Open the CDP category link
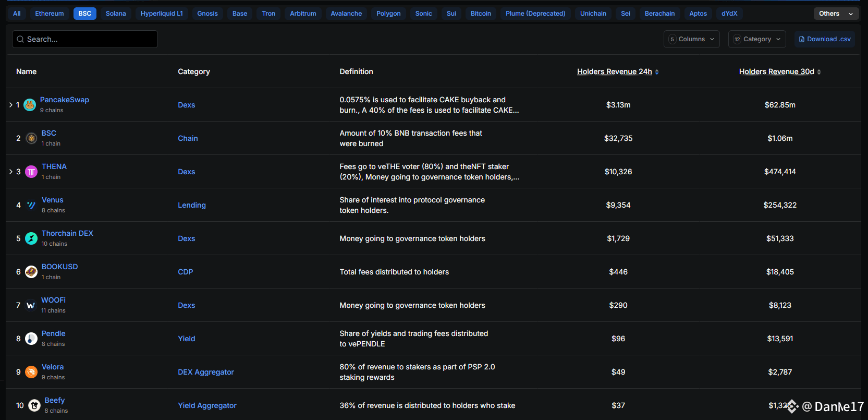This screenshot has height=420, width=868. pos(186,272)
